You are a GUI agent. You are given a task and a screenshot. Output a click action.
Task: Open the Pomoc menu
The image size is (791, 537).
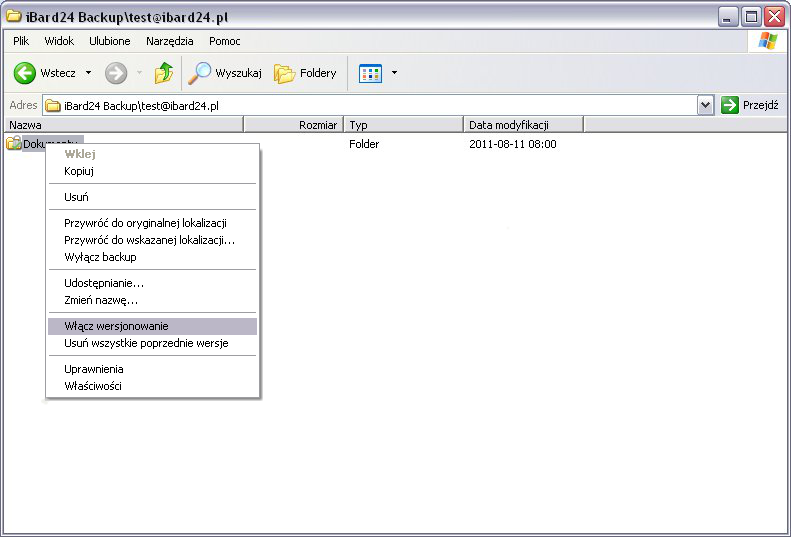224,41
